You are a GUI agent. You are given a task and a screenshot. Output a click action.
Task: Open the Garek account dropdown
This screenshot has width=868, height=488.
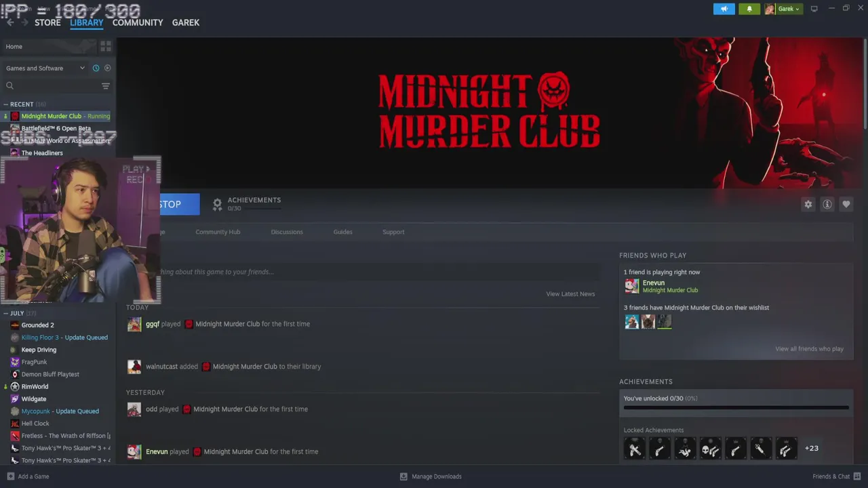tap(783, 9)
